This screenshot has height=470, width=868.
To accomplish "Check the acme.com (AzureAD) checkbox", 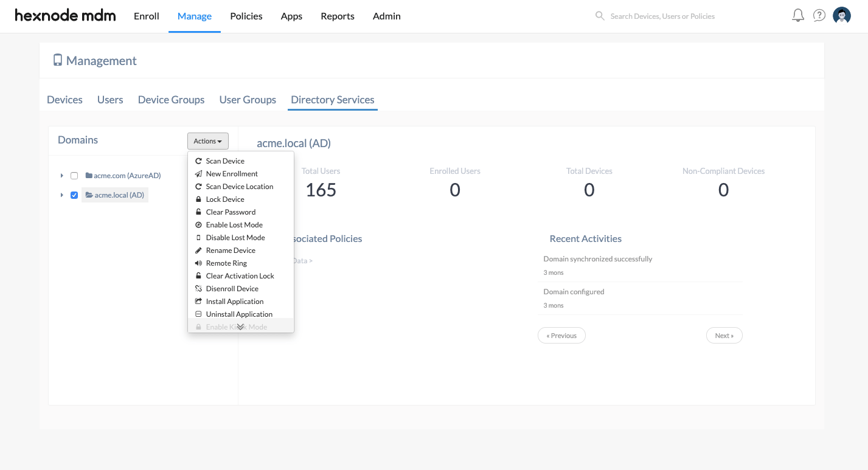I will 74,176.
